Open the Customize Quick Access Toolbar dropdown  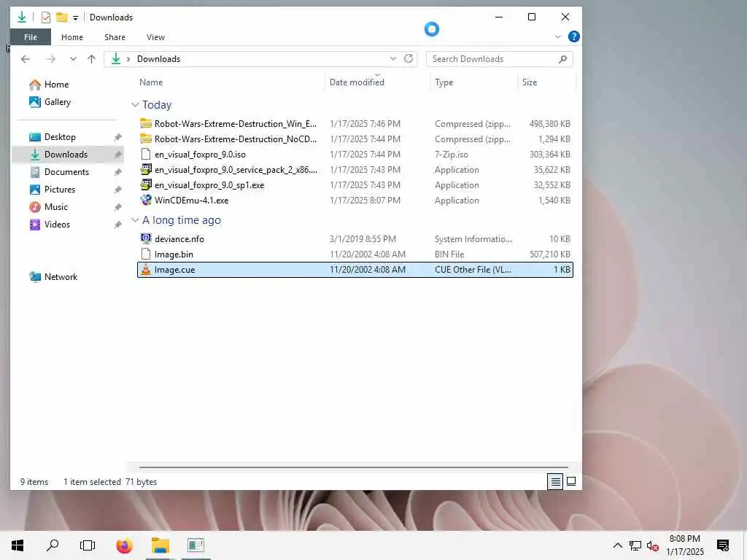(75, 18)
